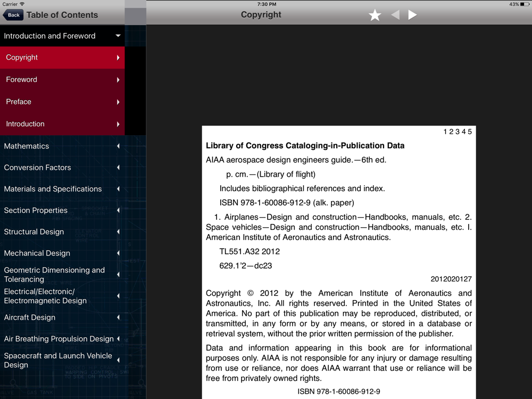This screenshot has width=532, height=399.
Task: Expand Electrical/Electronic/Electromagnetic Design section
Action: coord(62,296)
